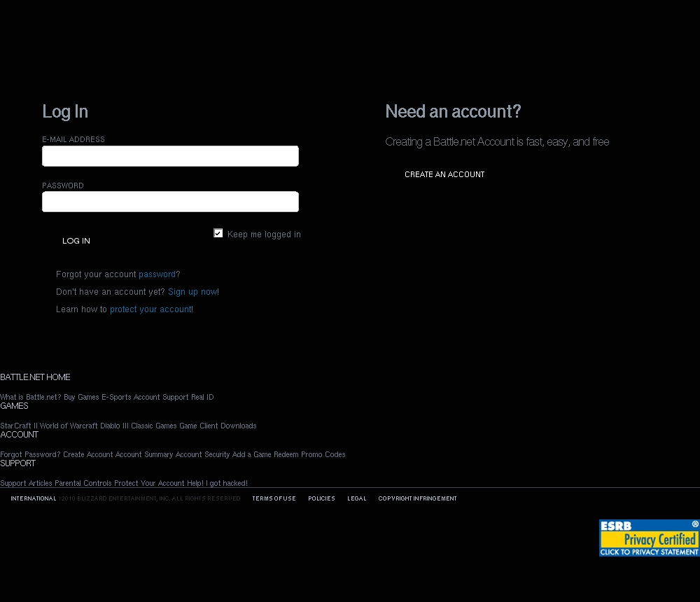Viewport: 700px width, 602px height.
Task: Click the ESRB Privacy Certified badge
Action: pos(649,538)
